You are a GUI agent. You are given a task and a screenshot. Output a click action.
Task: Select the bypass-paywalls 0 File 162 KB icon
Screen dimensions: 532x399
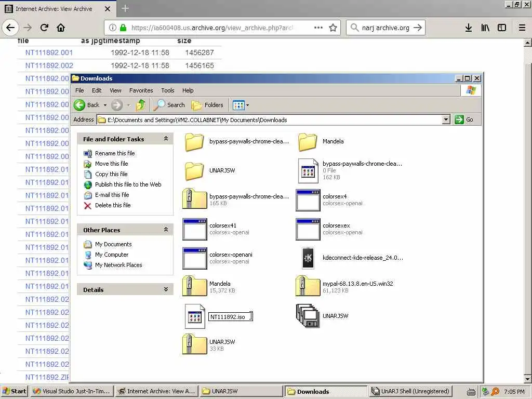[308, 170]
